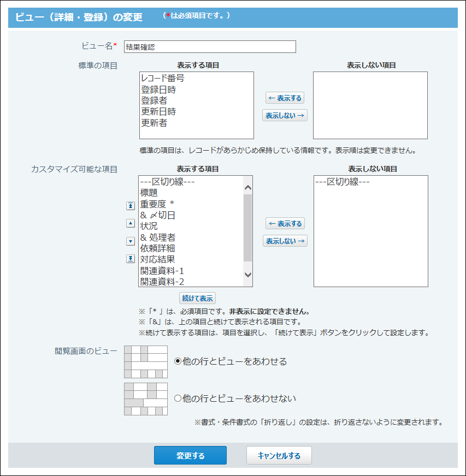The width and height of the screenshot is (466, 476).
Task: Click 表示しない → in customizable items
Action: click(x=285, y=241)
